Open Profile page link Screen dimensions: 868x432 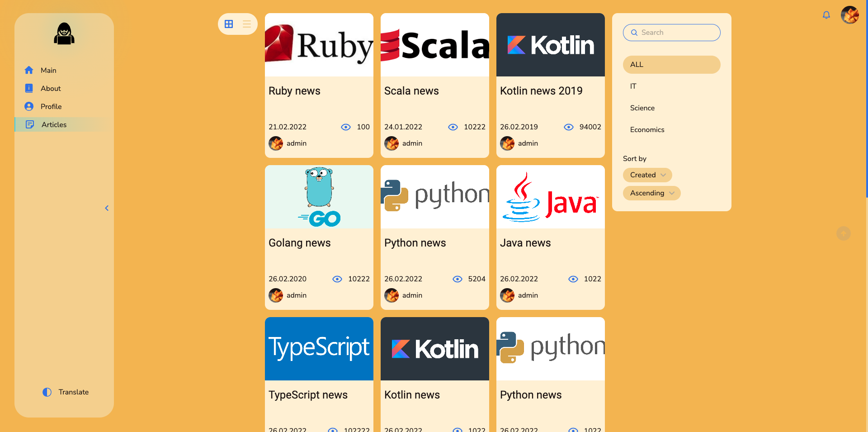click(x=51, y=106)
